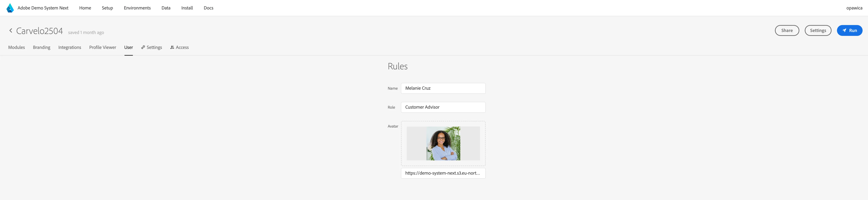Click the Share button

click(x=787, y=31)
